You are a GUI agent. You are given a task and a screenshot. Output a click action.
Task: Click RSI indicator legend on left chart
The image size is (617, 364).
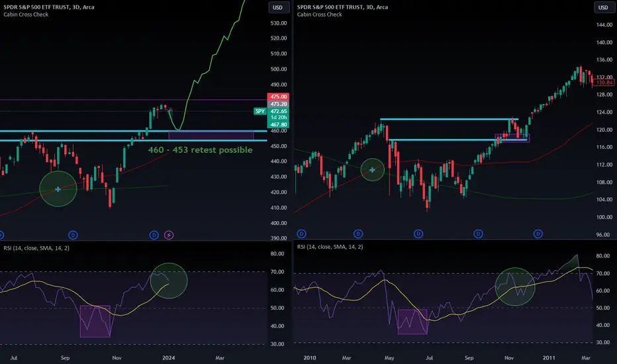(x=36, y=248)
